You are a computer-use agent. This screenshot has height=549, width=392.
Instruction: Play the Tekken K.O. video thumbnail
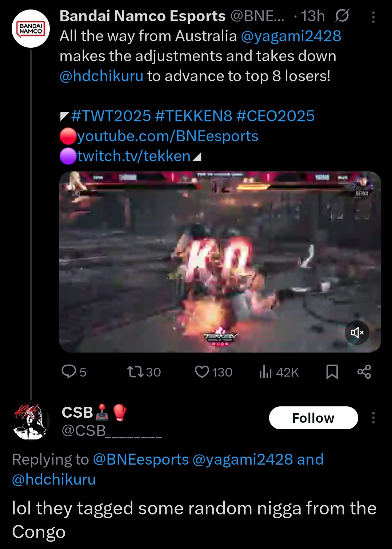tap(220, 262)
